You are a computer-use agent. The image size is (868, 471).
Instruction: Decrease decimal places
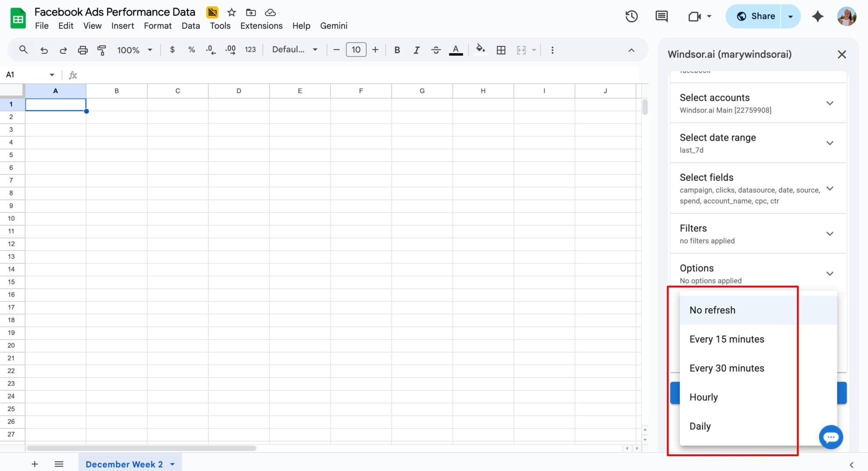[x=210, y=50]
